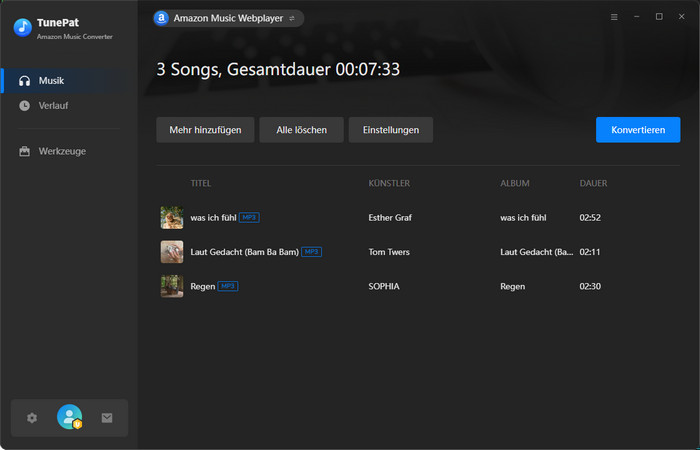
Task: Click MP3 badge on "Regen"
Action: pos(228,286)
